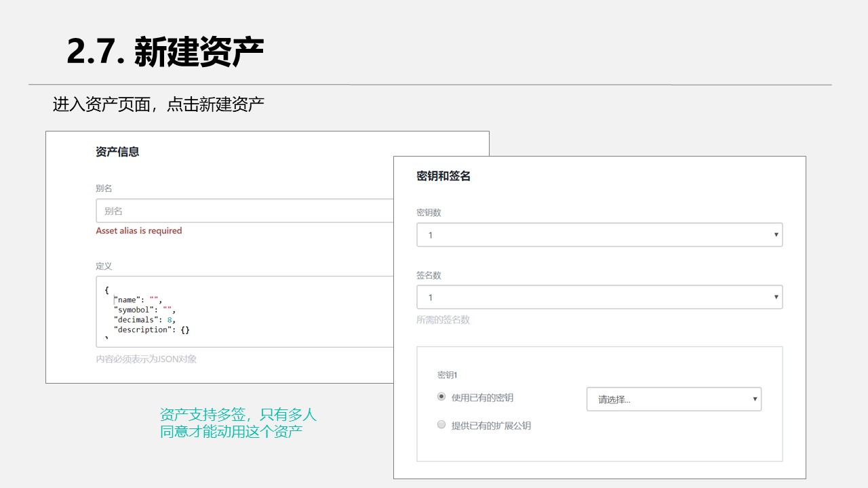Viewport: 868px width, 488px height.
Task: Open the 密钥数 dropdown
Action: [599, 235]
